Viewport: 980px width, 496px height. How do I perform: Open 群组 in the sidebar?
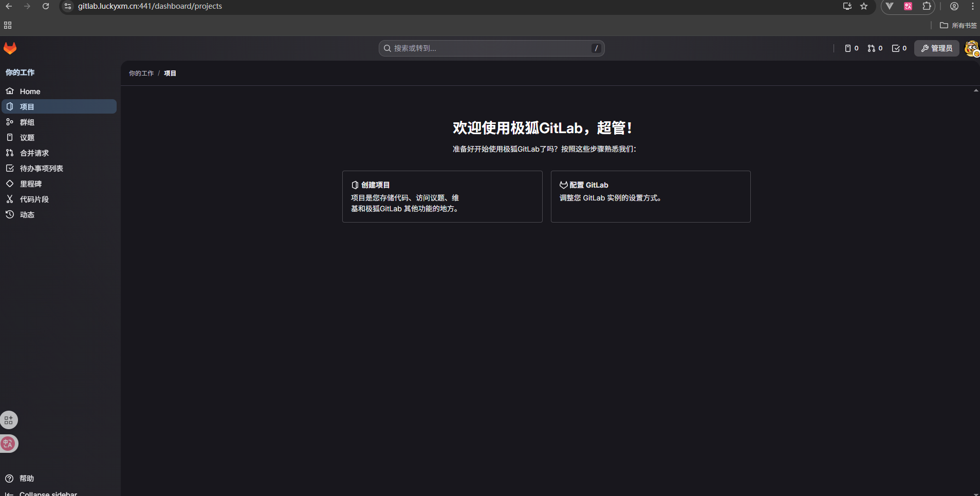[x=59, y=122]
